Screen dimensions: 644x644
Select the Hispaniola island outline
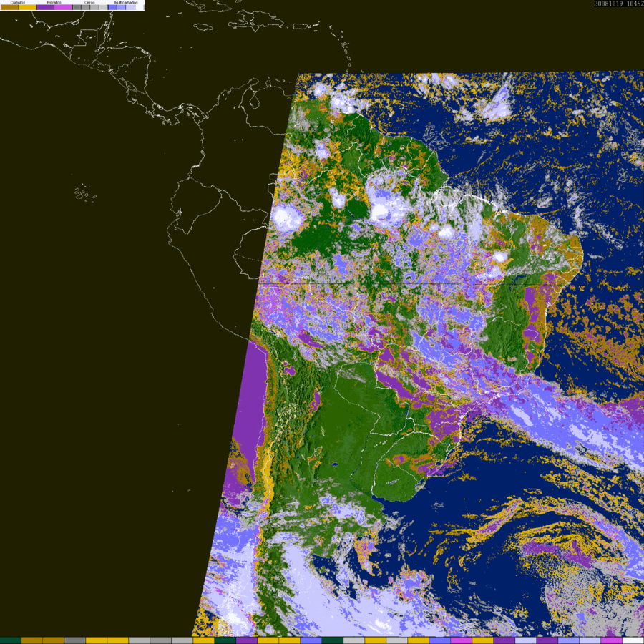pyautogui.click(x=255, y=21)
